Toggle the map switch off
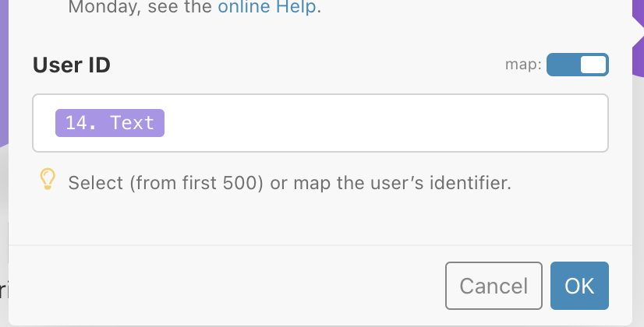The height and width of the screenshot is (327, 644). (578, 65)
